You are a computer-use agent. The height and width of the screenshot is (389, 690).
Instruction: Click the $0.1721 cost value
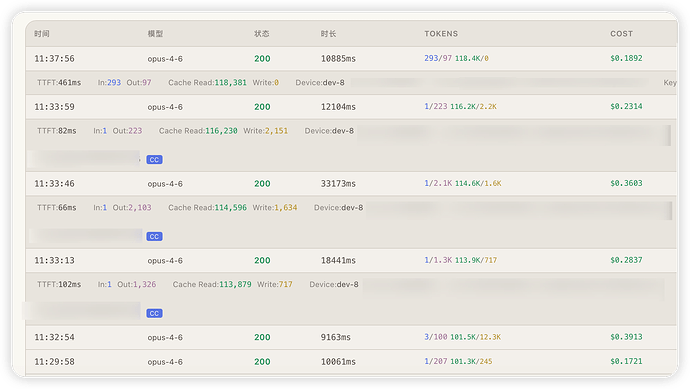626,361
